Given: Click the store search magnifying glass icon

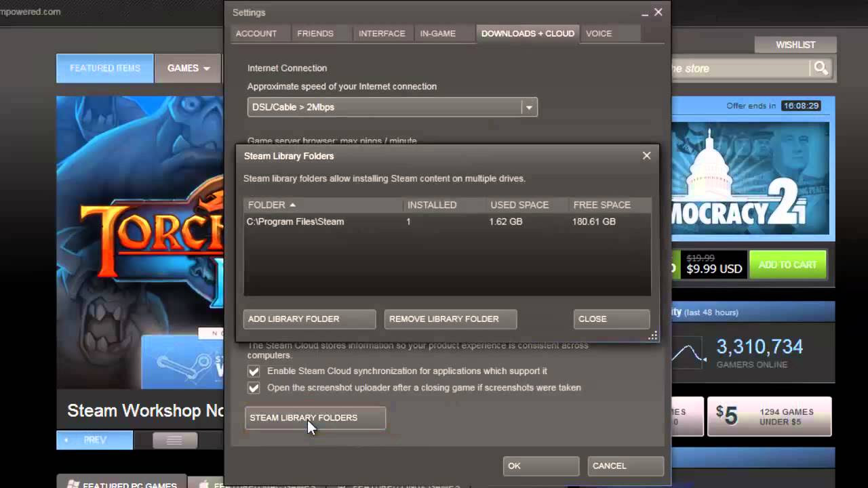Looking at the screenshot, I should click(x=821, y=68).
